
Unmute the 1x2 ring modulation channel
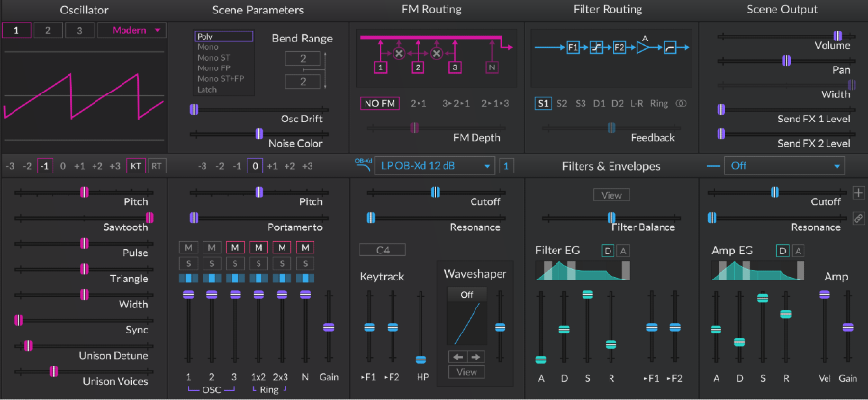tap(258, 247)
